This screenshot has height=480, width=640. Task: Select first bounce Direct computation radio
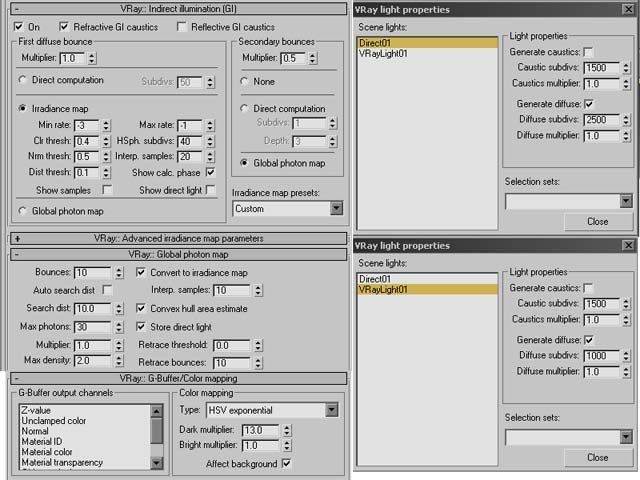click(x=22, y=80)
